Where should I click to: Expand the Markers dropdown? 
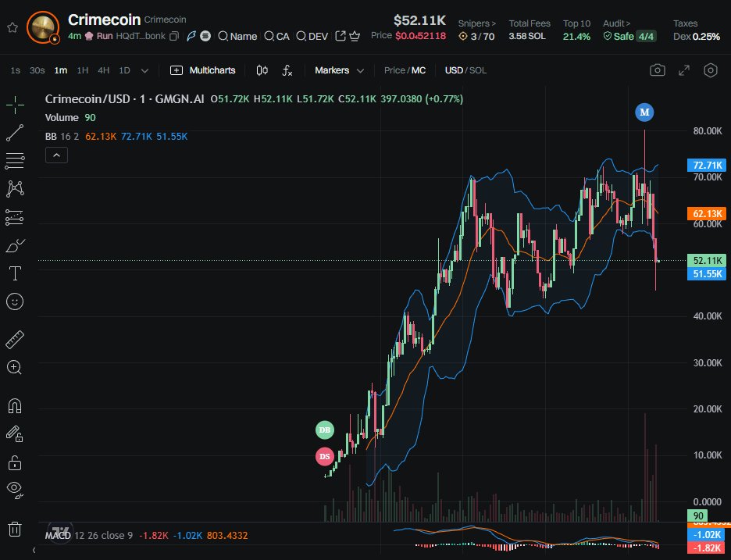click(339, 70)
